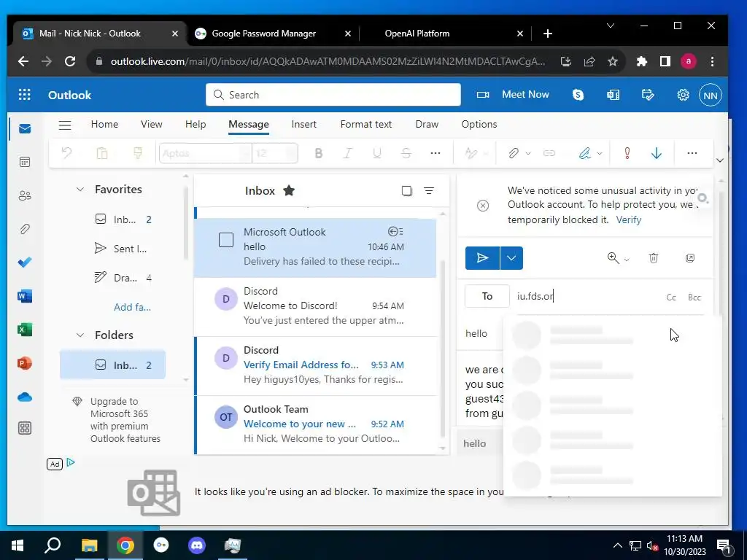The width and height of the screenshot is (747, 560).
Task: Open Mail in the left sidebar
Action: pos(25,129)
